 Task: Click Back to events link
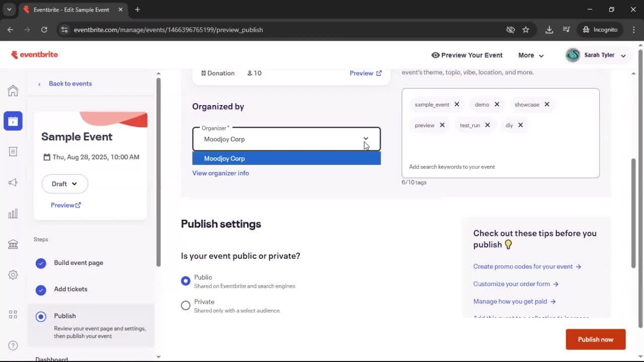click(x=70, y=83)
